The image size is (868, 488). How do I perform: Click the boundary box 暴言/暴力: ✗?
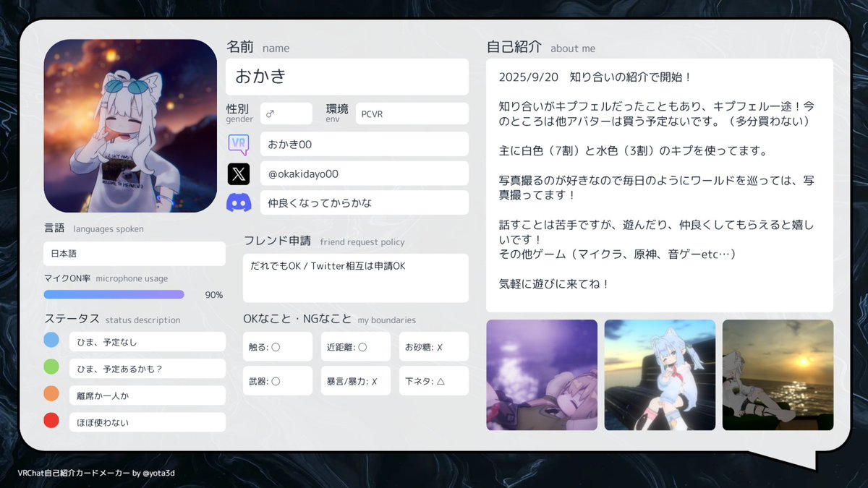[356, 380]
